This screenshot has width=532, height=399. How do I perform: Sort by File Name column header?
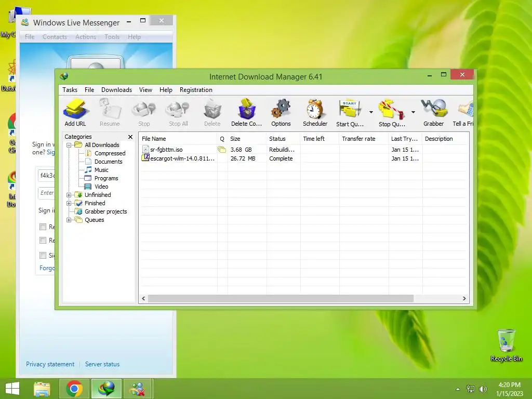pyautogui.click(x=178, y=139)
